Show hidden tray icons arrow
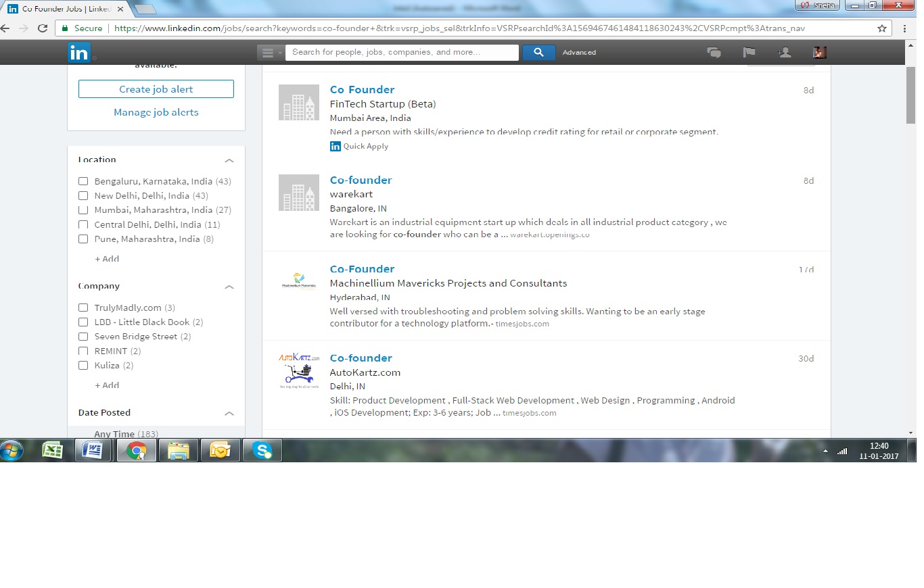The image size is (924, 588). 825,451
